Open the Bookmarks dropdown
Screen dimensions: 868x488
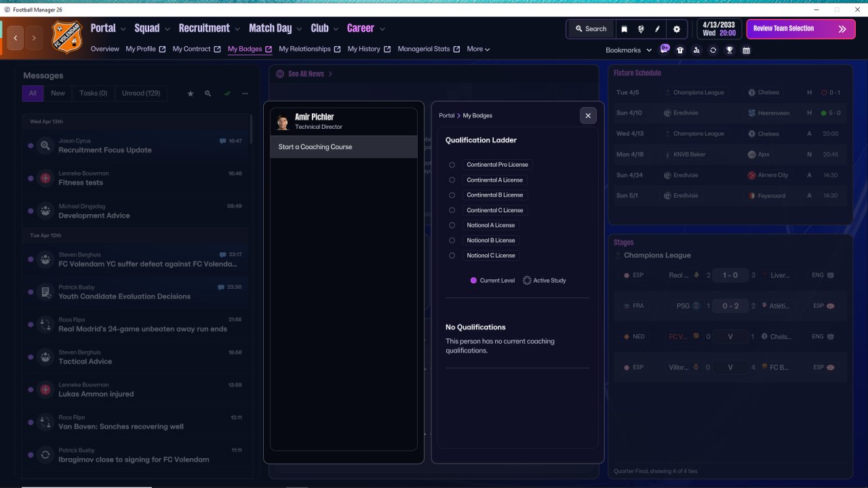[629, 50]
